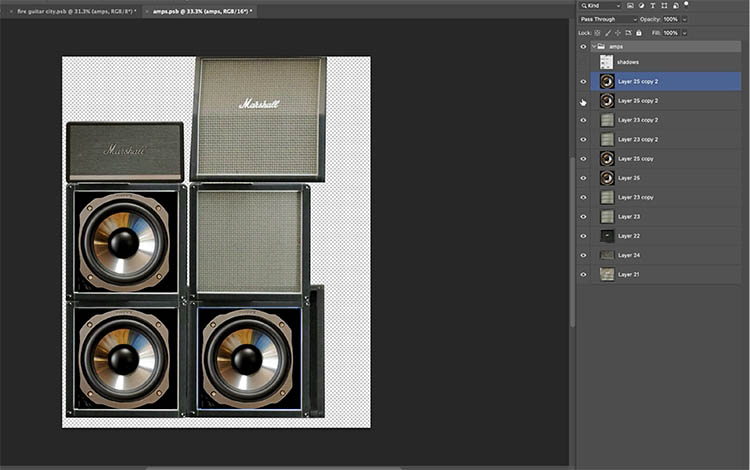Collapse the amps group chevron
Viewport: 750px width, 470px height.
coord(594,46)
